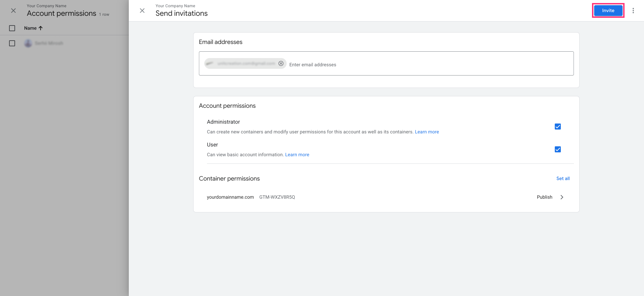This screenshot has width=644, height=296.
Task: Select the first user row checkbox
Action: point(12,43)
